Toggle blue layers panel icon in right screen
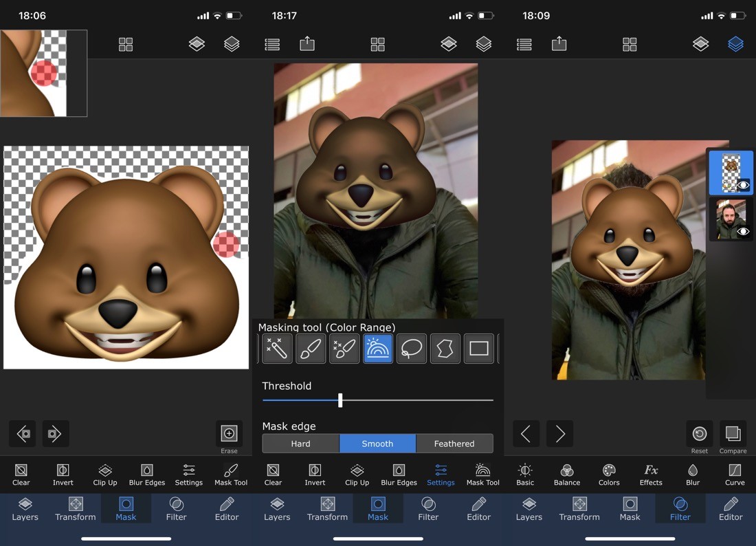756x546 pixels. pos(735,44)
